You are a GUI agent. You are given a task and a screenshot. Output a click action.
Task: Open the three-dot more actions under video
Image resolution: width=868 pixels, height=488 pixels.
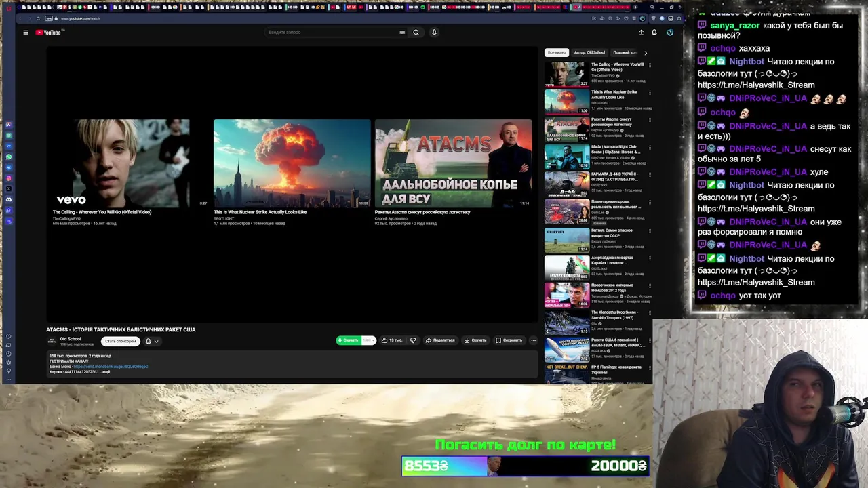(533, 340)
